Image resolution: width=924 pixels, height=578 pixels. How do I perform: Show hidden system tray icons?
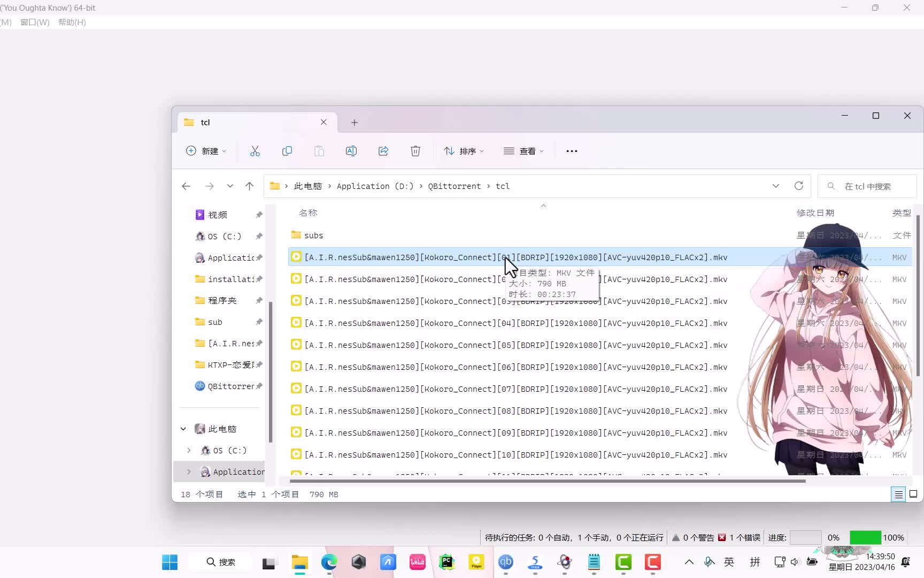(689, 562)
